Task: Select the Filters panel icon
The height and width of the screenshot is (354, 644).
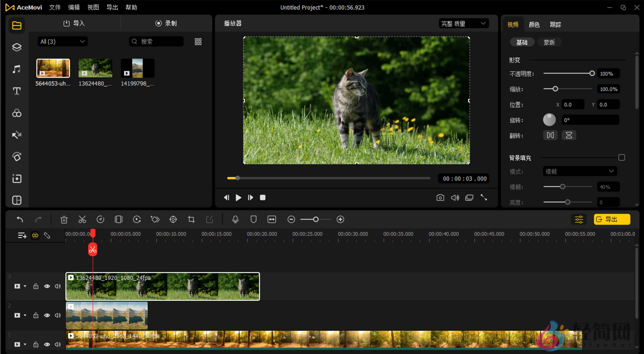Action: pyautogui.click(x=17, y=113)
